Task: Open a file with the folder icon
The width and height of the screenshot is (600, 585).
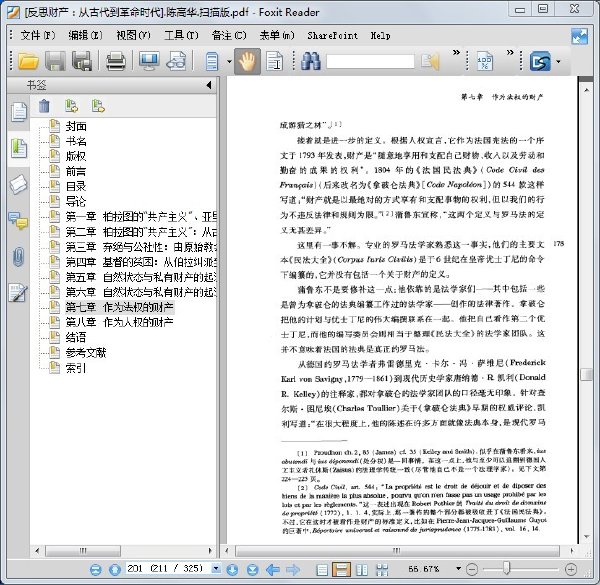Action: (x=28, y=61)
